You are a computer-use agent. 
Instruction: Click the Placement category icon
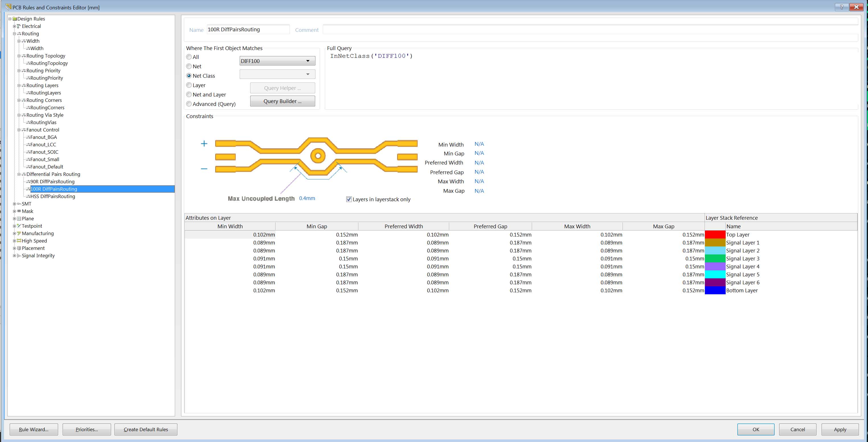(19, 248)
